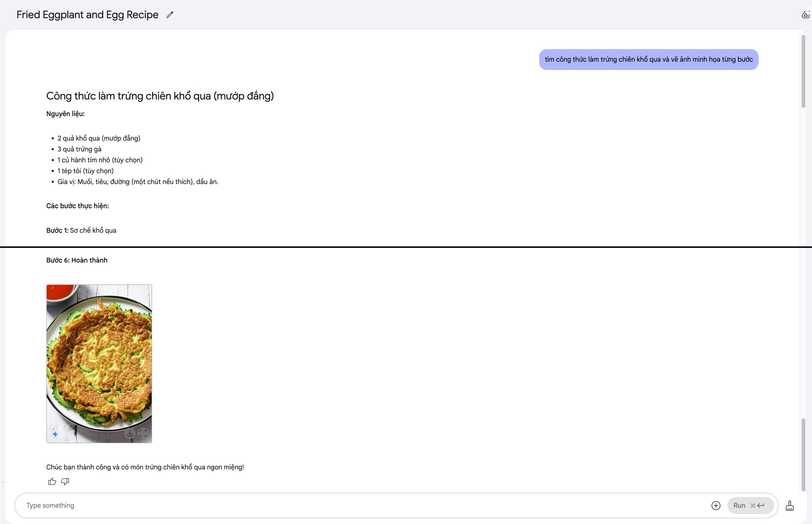The height and width of the screenshot is (524, 812).
Task: Click the Các bước thực hiện: label
Action: tap(77, 206)
